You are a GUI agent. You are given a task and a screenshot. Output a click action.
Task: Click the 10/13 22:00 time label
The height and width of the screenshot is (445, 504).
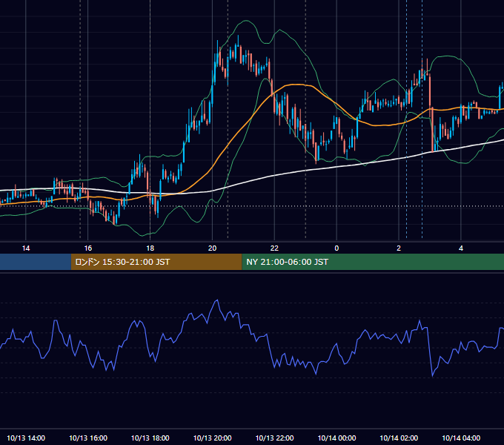274,438
